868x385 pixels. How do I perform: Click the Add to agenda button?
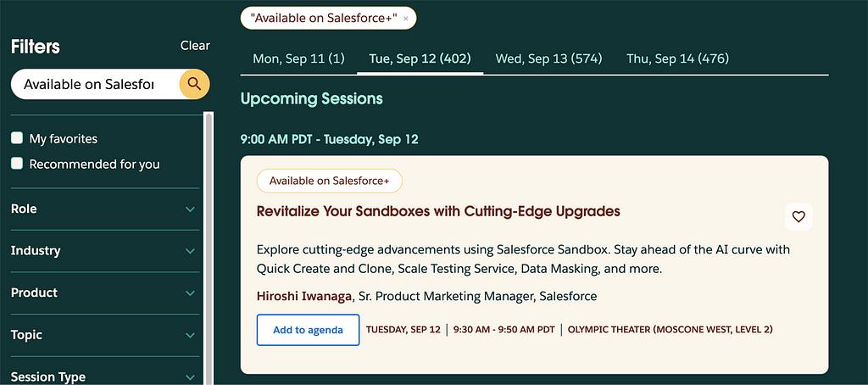pyautogui.click(x=308, y=330)
